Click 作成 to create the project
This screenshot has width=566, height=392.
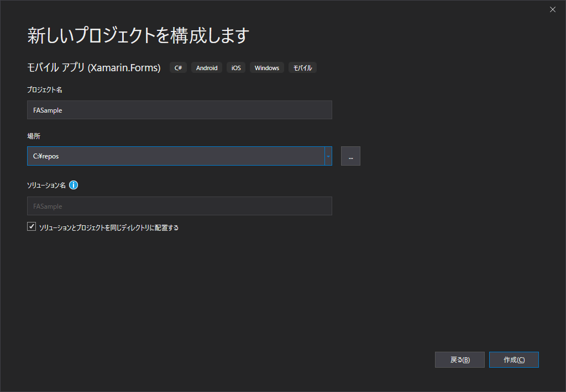tap(513, 359)
